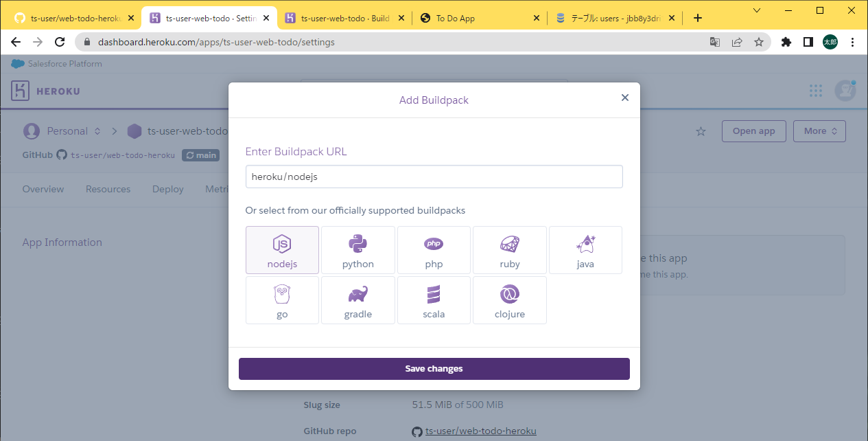Viewport: 868px width, 441px height.
Task: Open a new browser tab
Action: point(698,19)
